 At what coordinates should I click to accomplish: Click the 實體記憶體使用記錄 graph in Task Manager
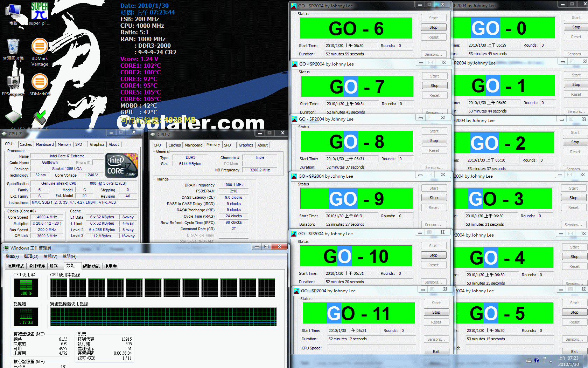[x=163, y=317]
